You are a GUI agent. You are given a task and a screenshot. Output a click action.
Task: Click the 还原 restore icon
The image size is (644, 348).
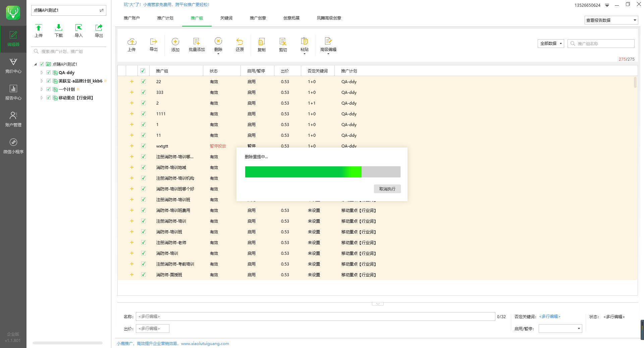pyautogui.click(x=239, y=45)
